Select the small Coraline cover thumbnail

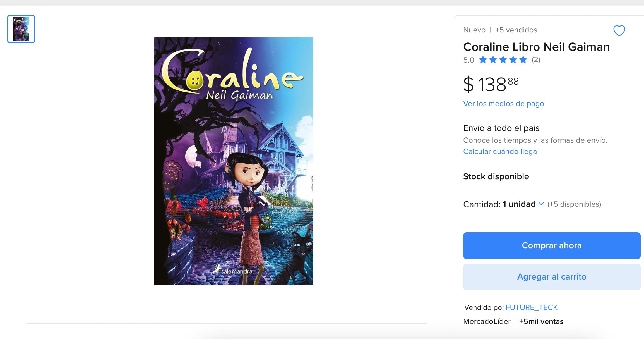click(x=21, y=29)
